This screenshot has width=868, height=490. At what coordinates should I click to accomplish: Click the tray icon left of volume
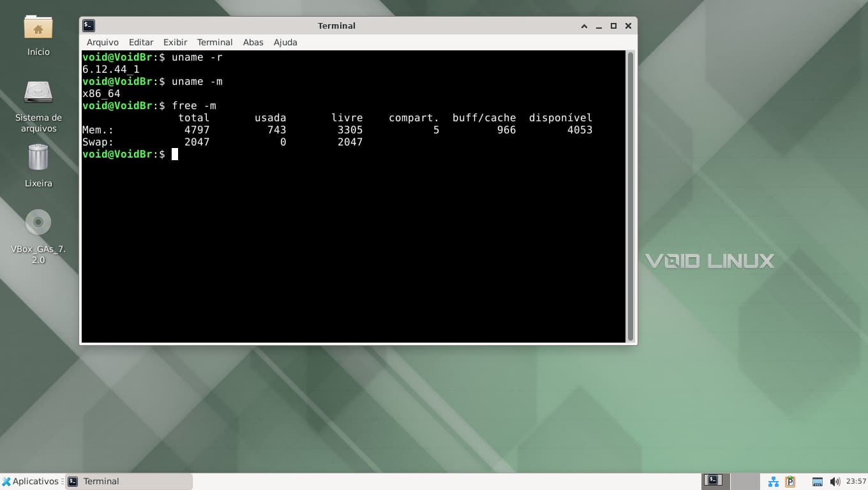click(818, 482)
